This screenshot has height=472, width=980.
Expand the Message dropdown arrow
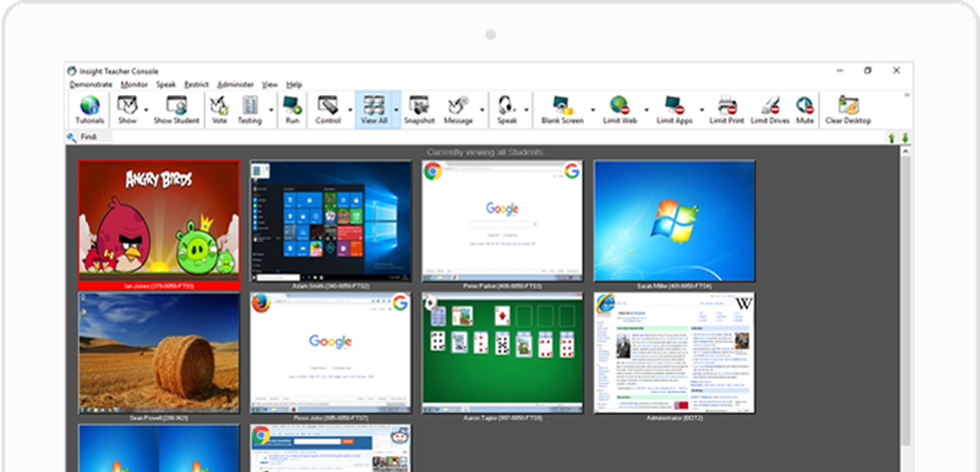[482, 110]
